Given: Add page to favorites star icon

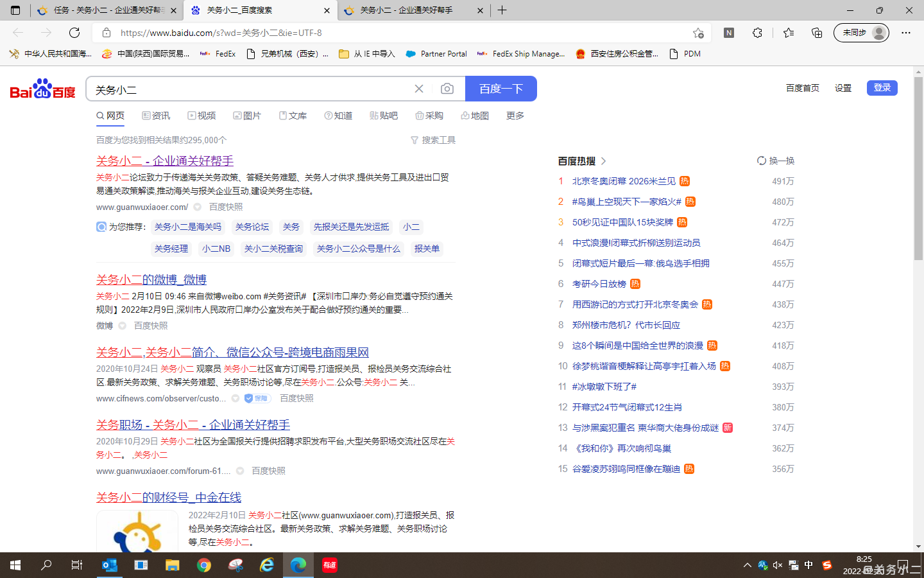Looking at the screenshot, I should [698, 33].
